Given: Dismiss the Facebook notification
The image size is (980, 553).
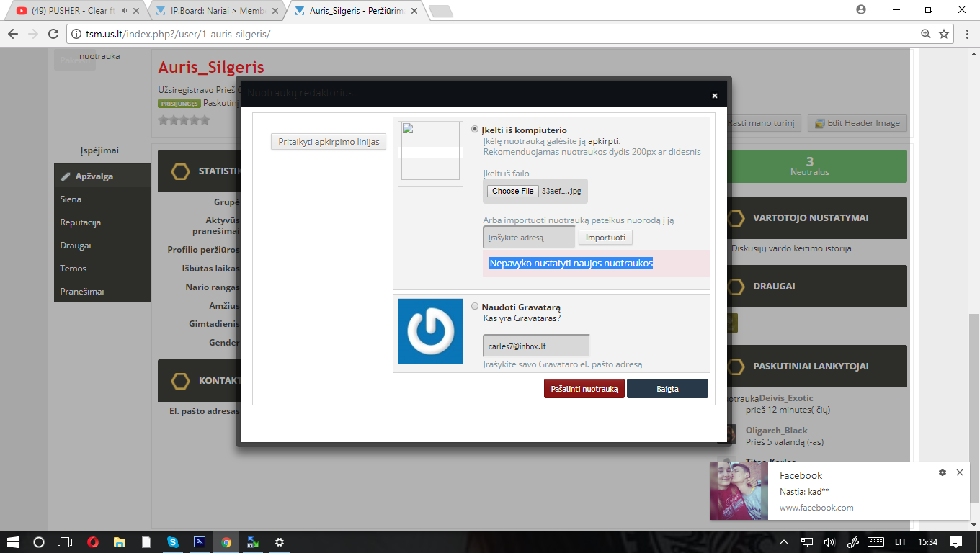Looking at the screenshot, I should pyautogui.click(x=960, y=472).
